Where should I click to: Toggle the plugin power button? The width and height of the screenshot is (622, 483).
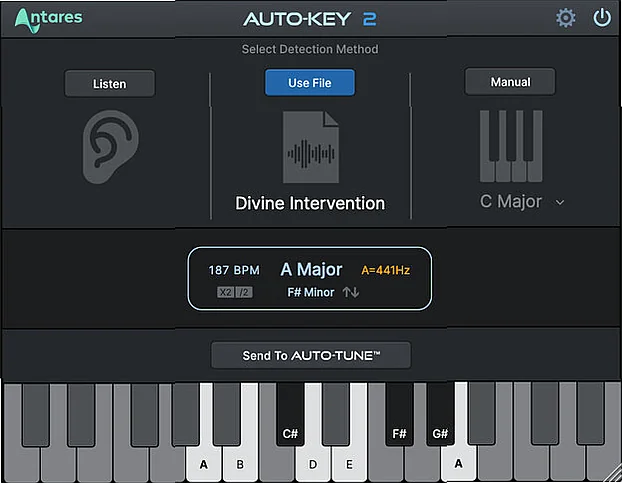click(602, 18)
